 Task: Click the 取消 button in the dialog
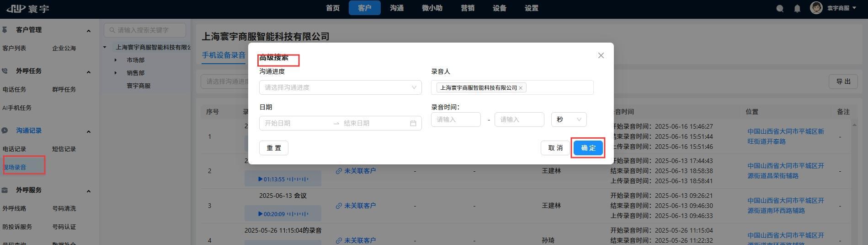coord(555,148)
